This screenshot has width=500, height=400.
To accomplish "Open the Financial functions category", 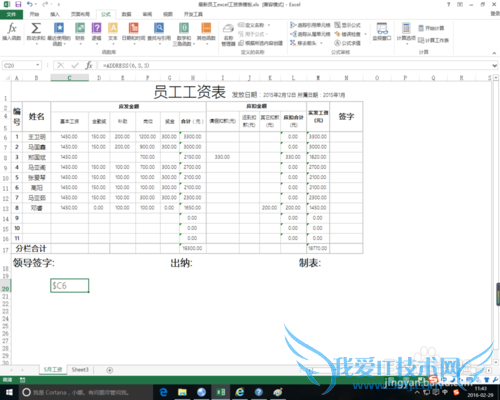I will point(80,32).
